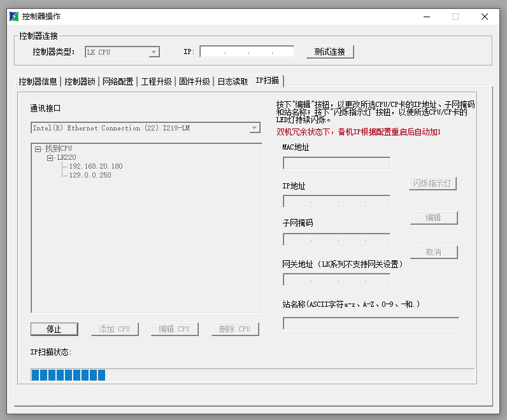Viewport: 507px width, 420px height.
Task: Click the IP扫描状态 label
Action: coord(51,352)
